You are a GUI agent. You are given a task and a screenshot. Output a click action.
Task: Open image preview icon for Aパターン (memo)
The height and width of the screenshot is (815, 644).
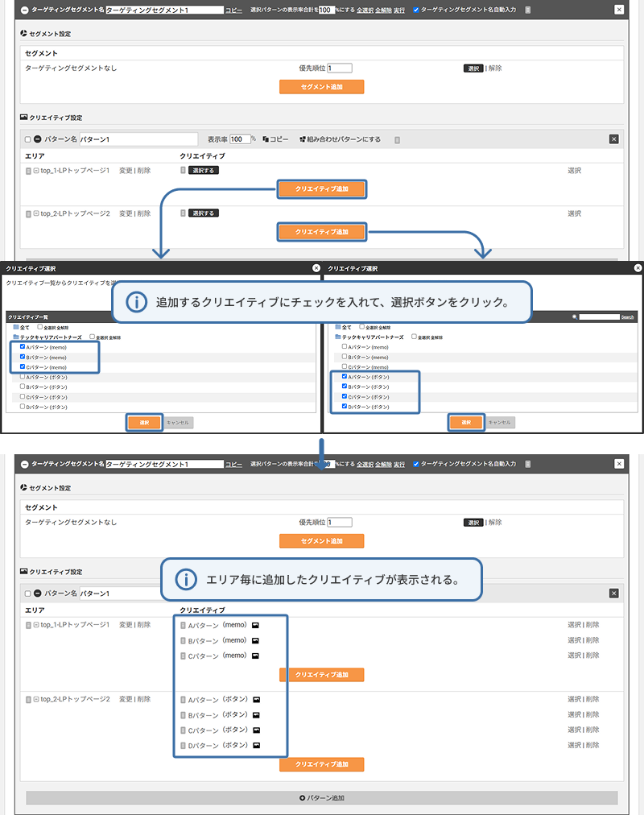point(255,625)
